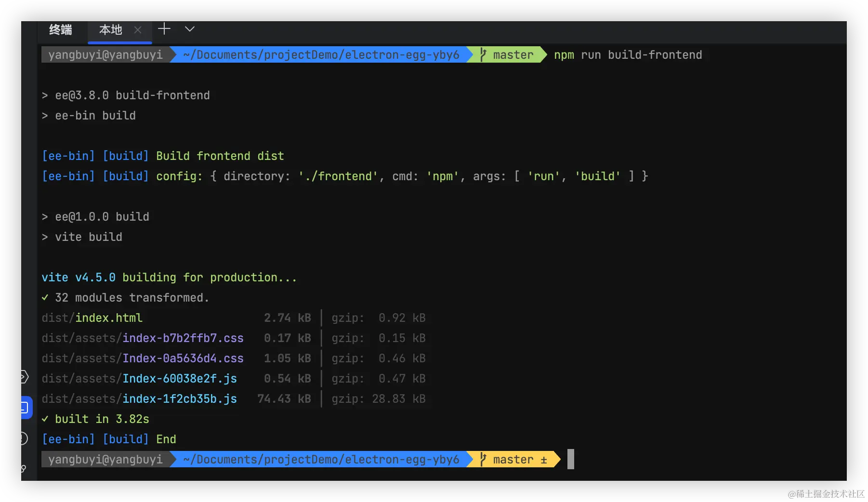Open the Problems tool window icon
This screenshot has height=502, width=868.
(x=24, y=438)
